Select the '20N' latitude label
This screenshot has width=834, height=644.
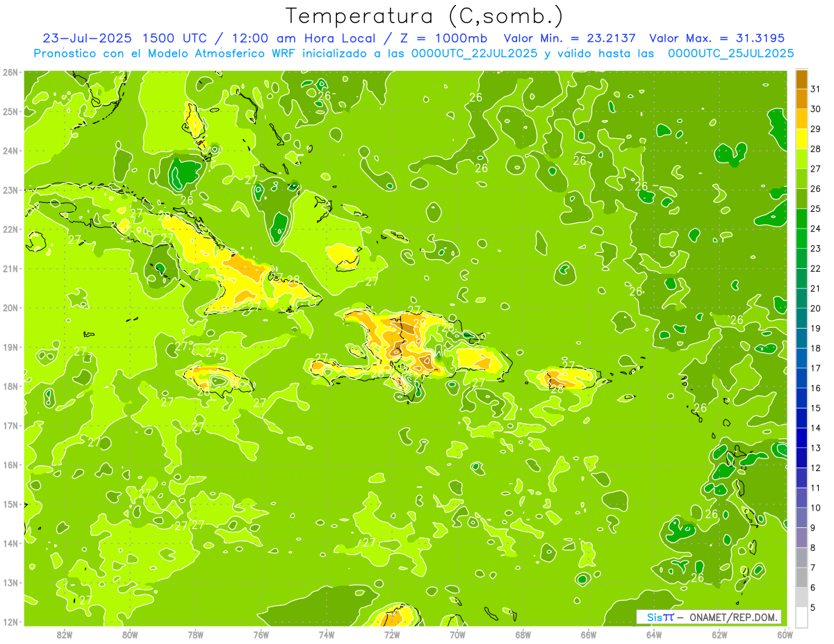[x=10, y=308]
